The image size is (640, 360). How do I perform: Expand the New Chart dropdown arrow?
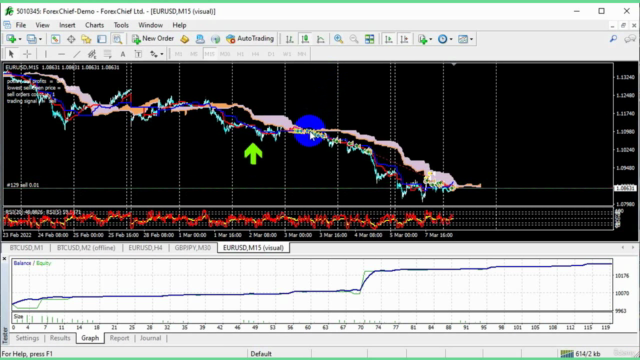(20, 39)
